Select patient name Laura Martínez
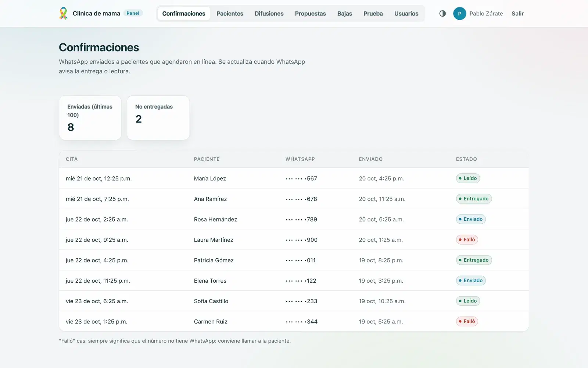Image resolution: width=588 pixels, height=368 pixels. click(214, 240)
